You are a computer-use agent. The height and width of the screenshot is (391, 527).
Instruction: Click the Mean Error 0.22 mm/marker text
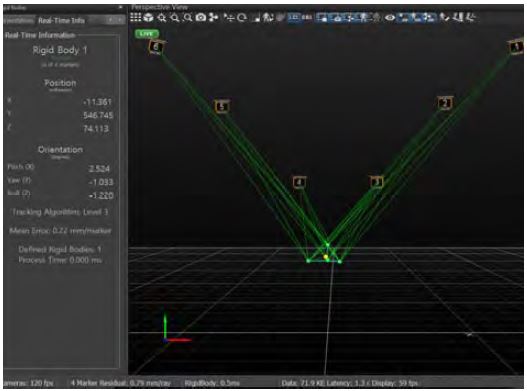tap(60, 231)
